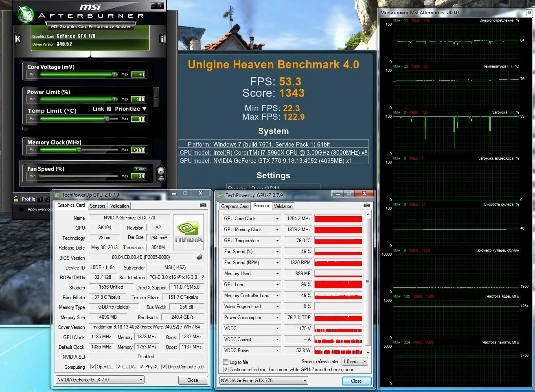This screenshot has height=392, width=535.
Task: Toggle the PhysX checkbox
Action: click(141, 367)
